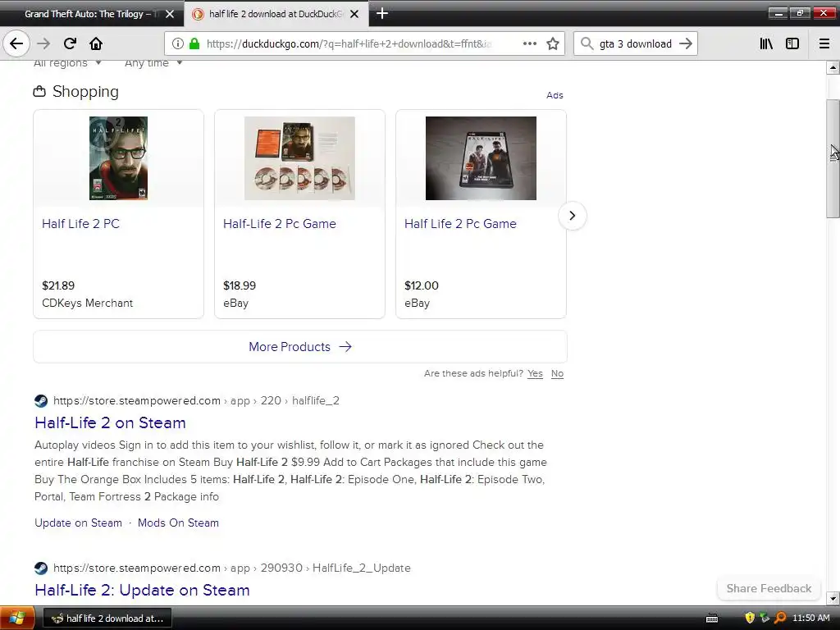Click the network connection tray icon
Viewport: 840px width, 630px height.
click(765, 618)
